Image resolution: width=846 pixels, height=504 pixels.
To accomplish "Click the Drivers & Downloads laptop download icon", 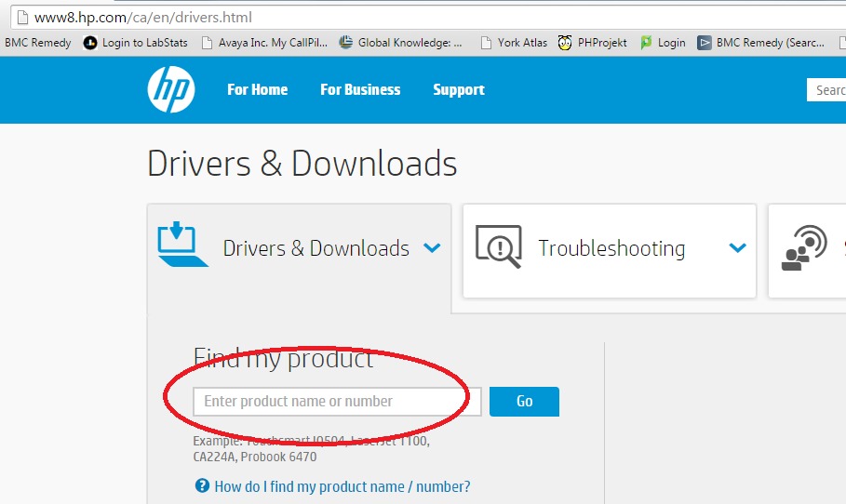I will [182, 245].
